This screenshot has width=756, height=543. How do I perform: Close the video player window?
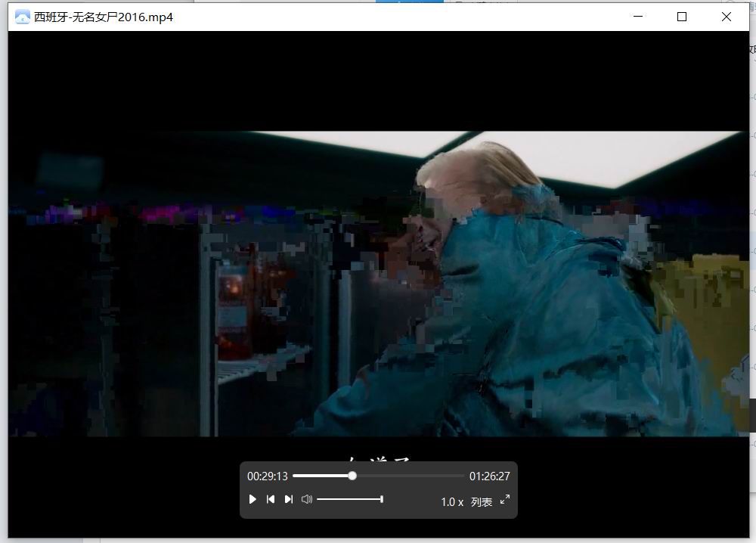click(726, 17)
